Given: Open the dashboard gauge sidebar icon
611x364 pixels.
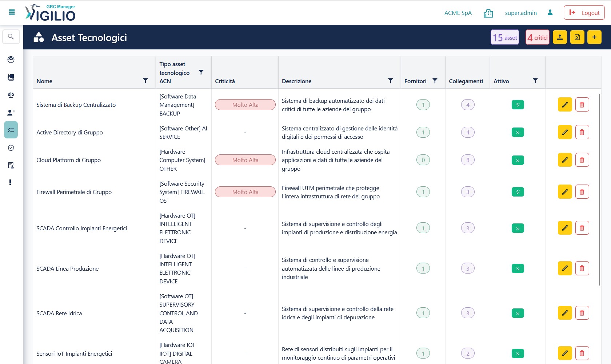Looking at the screenshot, I should 11,60.
